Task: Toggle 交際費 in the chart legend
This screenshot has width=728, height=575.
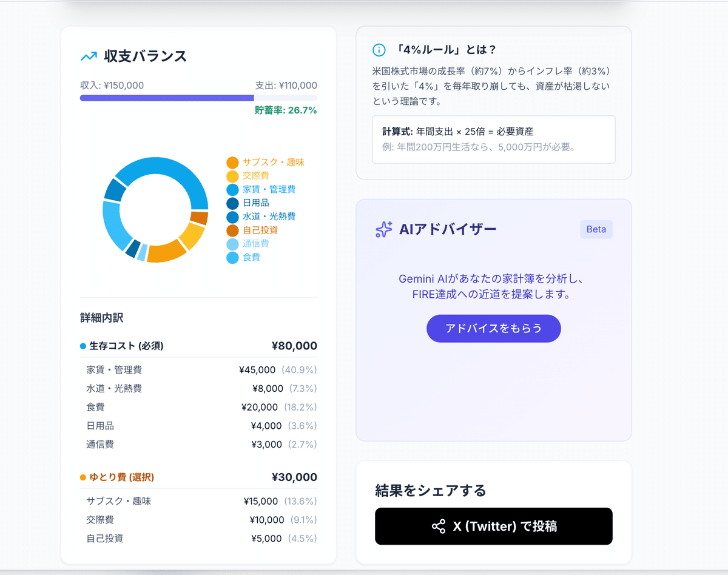Action: pyautogui.click(x=252, y=176)
